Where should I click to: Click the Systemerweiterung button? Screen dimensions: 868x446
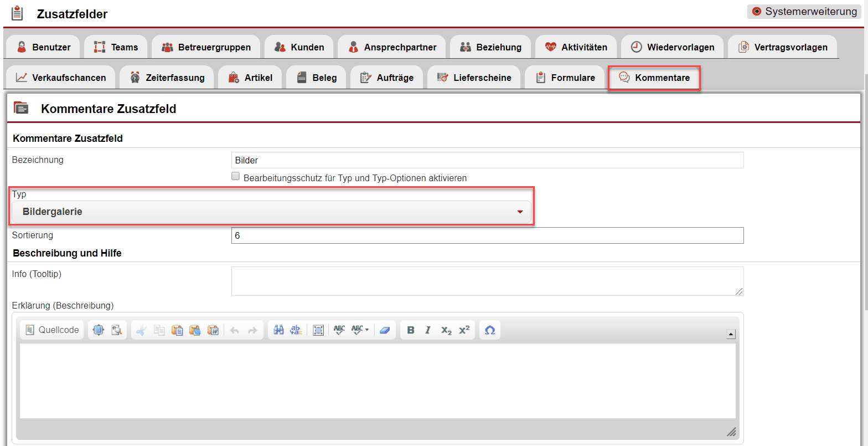click(805, 12)
